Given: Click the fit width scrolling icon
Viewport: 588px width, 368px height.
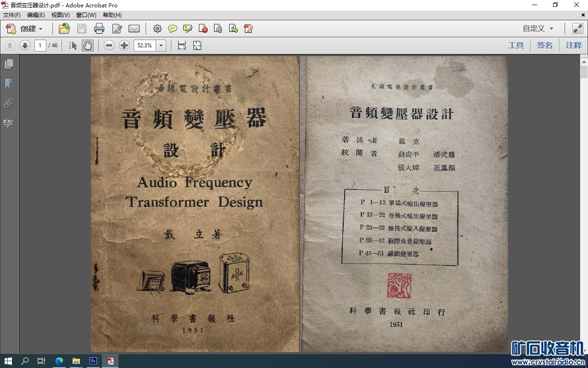Looking at the screenshot, I should pos(182,45).
